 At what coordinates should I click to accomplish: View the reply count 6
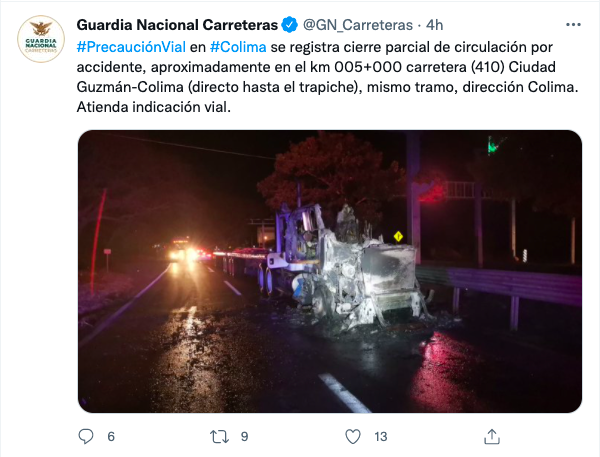point(111,437)
